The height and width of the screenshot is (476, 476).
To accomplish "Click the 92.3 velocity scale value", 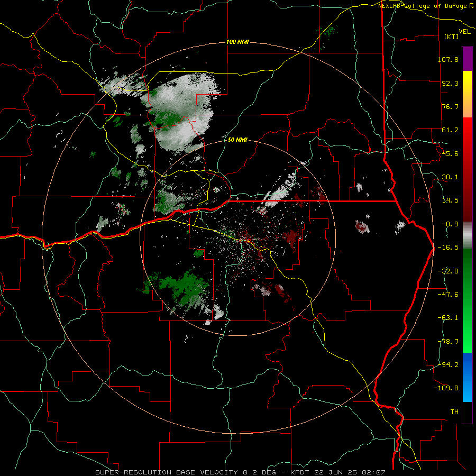I will (x=450, y=83).
